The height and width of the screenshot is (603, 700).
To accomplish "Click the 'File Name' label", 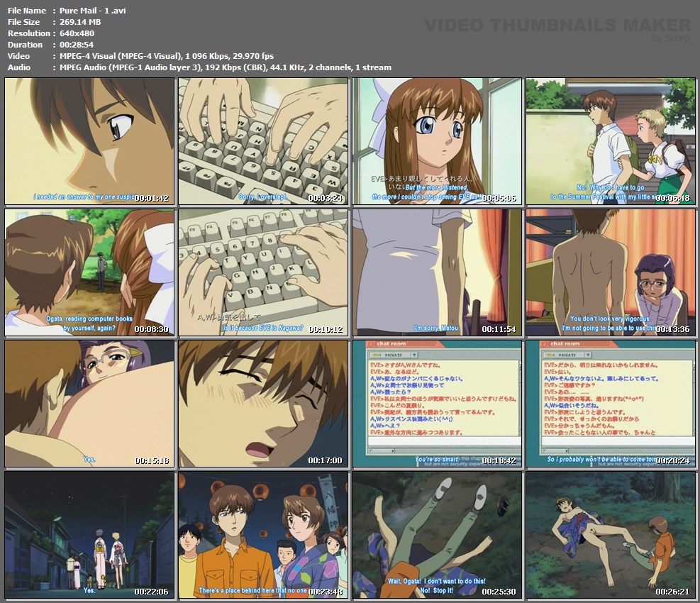I will [27, 10].
